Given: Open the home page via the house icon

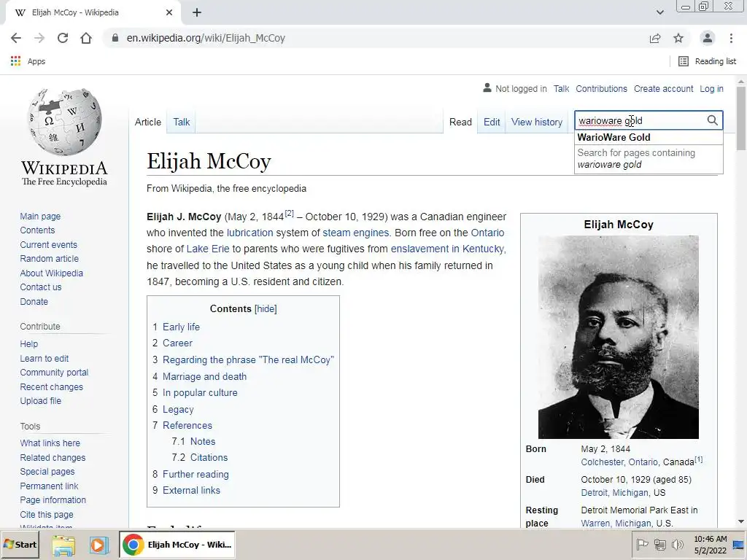Looking at the screenshot, I should pos(86,38).
